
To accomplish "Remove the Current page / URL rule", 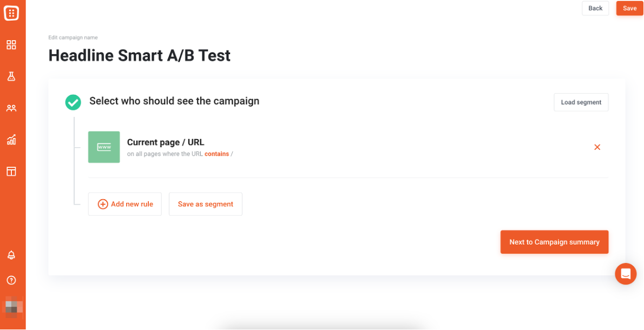I will click(x=597, y=147).
